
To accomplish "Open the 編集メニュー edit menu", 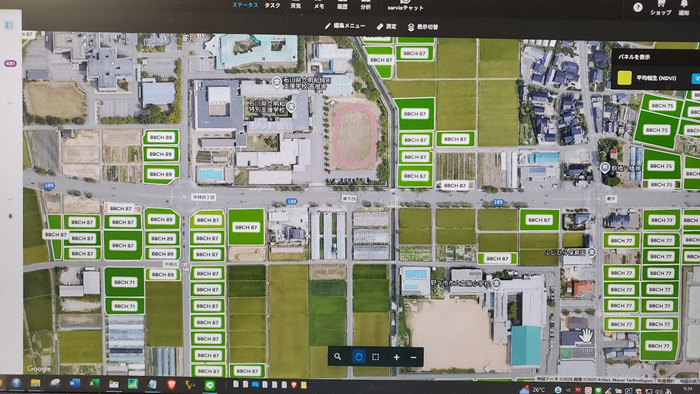I will click(345, 26).
